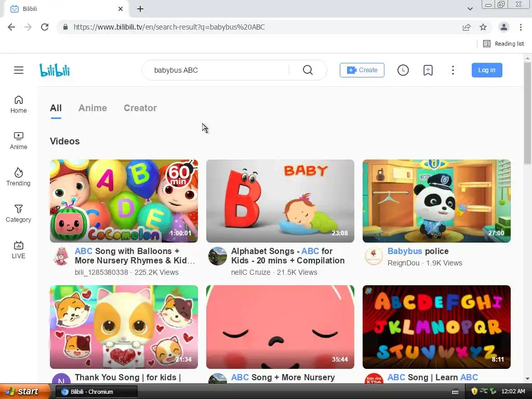The width and height of the screenshot is (532, 399).
Task: Open the bilibili header three-dot menu
Action: point(453,70)
